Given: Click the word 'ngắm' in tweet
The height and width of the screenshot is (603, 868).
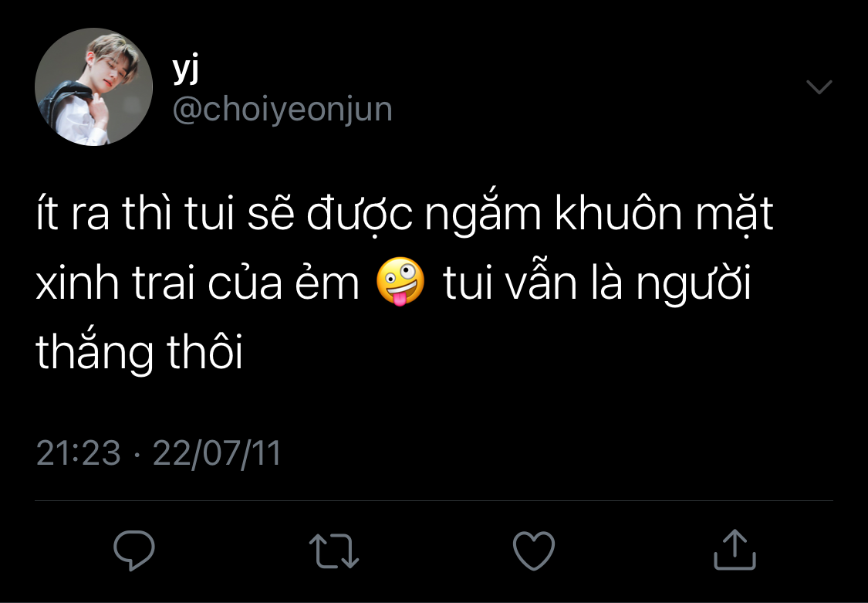Looking at the screenshot, I should 483,216.
